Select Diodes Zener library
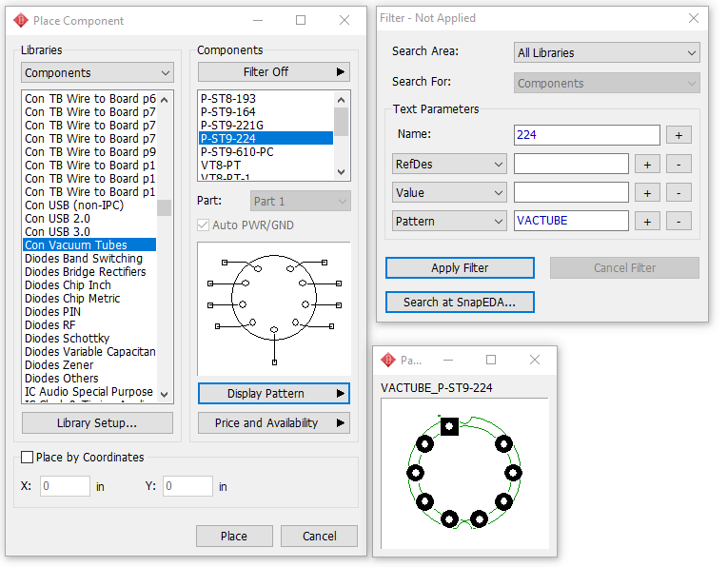 point(89,365)
